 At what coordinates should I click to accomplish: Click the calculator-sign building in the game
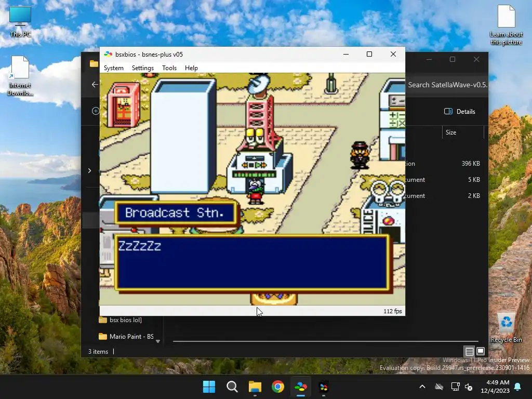pyautogui.click(x=393, y=121)
